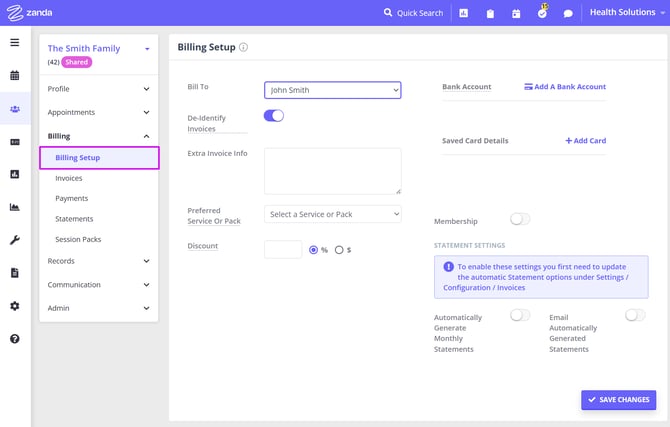Click the Add A Bank Account link
670x427 pixels.
pyautogui.click(x=565, y=87)
